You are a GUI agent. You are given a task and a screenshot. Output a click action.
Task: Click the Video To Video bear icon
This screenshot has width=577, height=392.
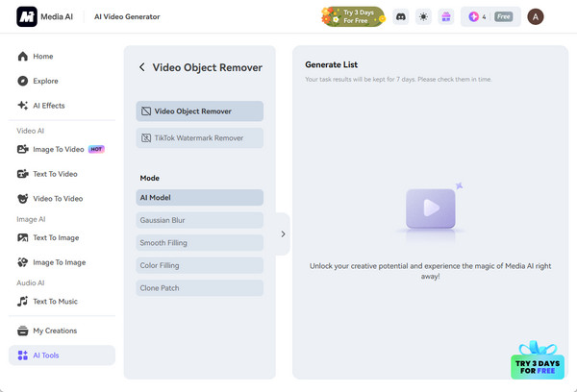23,199
